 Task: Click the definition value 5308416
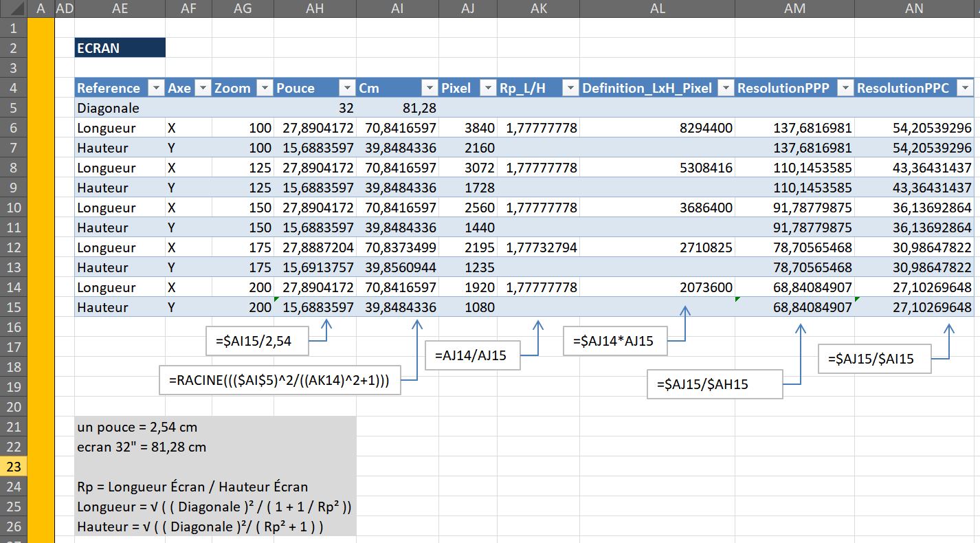pyautogui.click(x=658, y=168)
